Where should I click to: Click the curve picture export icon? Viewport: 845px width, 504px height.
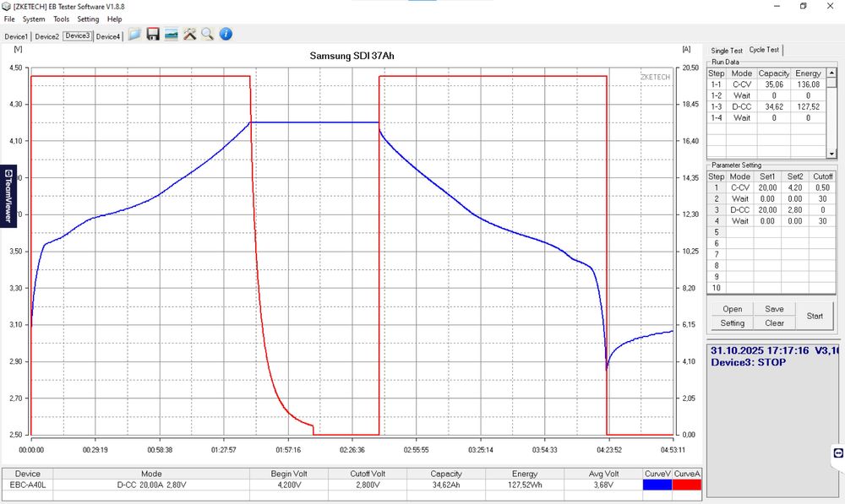point(172,35)
